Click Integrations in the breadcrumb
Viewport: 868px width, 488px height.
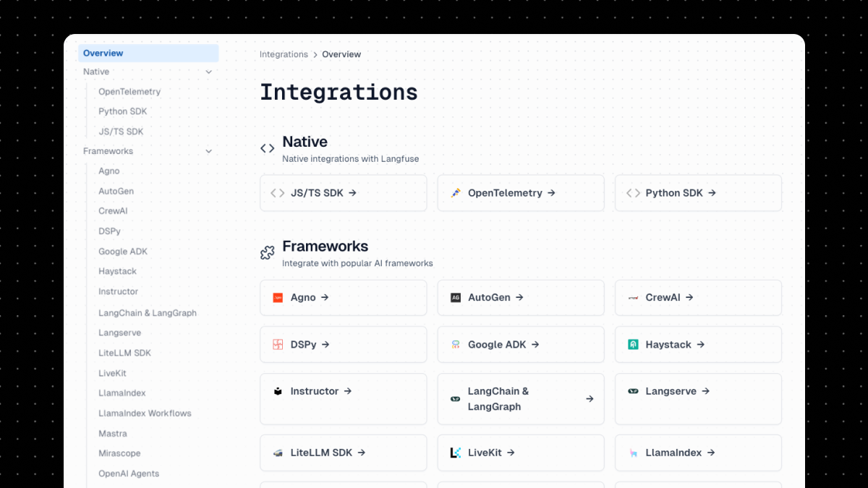pos(284,54)
